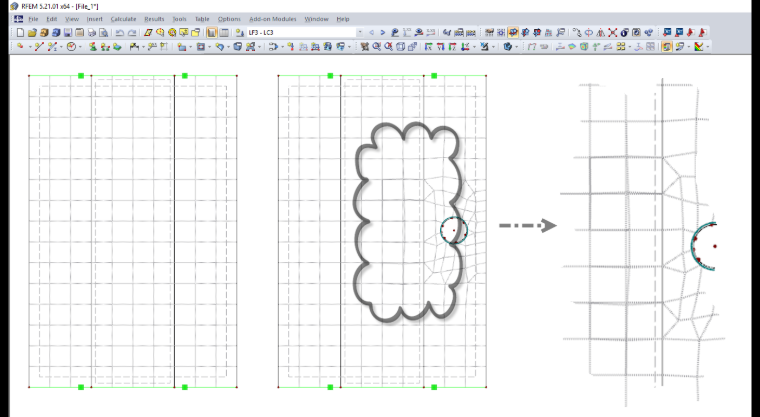Click the zoom magnifier icon in second toolbar
Screen dimensions: 760x417
point(376,47)
